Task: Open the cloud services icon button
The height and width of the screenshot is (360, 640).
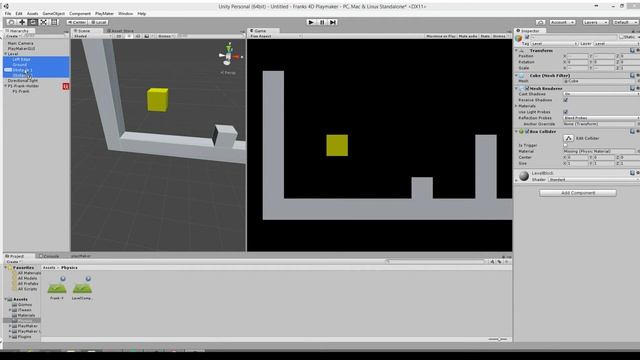Action: pos(540,22)
